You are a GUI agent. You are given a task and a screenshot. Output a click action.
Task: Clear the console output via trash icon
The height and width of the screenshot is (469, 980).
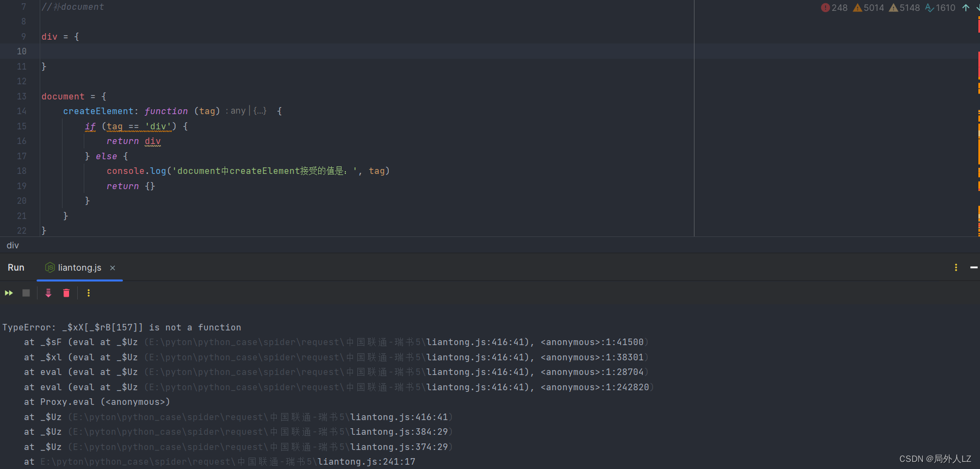(x=66, y=293)
